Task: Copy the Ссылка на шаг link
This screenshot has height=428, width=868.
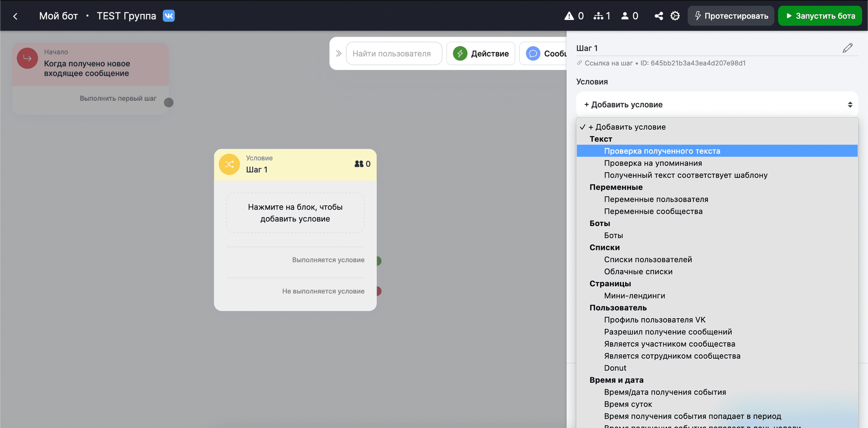Action: [608, 63]
